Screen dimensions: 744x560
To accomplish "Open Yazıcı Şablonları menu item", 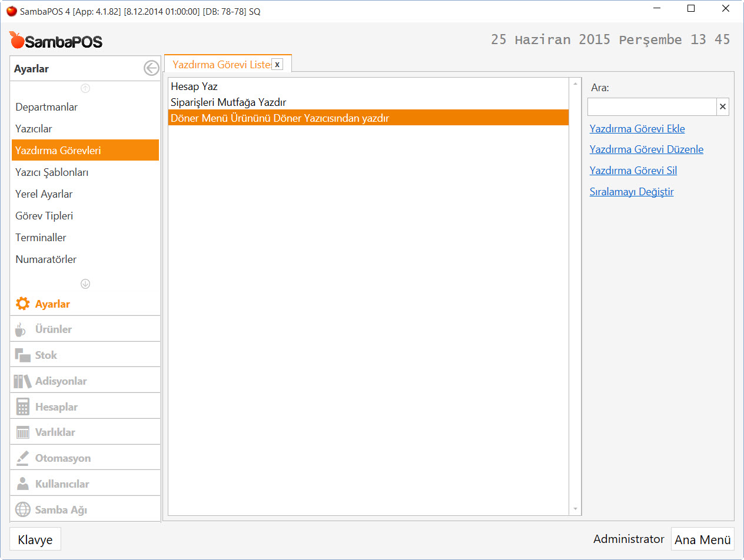I will [52, 172].
